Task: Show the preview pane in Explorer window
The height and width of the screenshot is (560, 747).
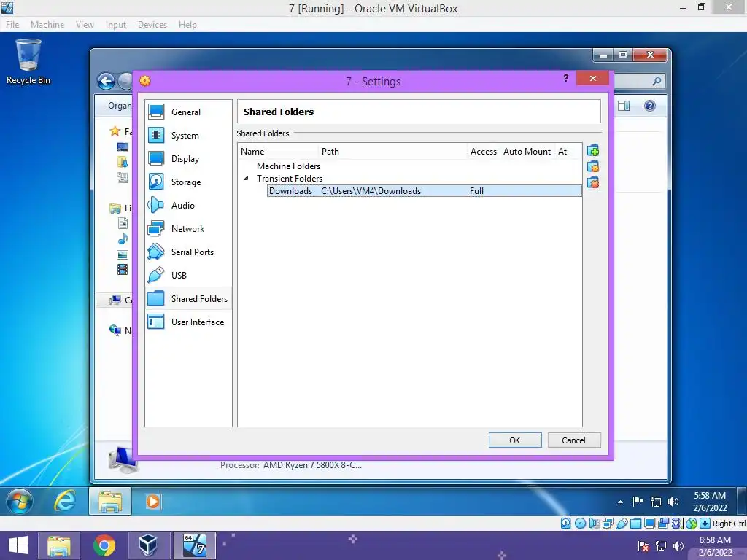Action: tap(624, 106)
